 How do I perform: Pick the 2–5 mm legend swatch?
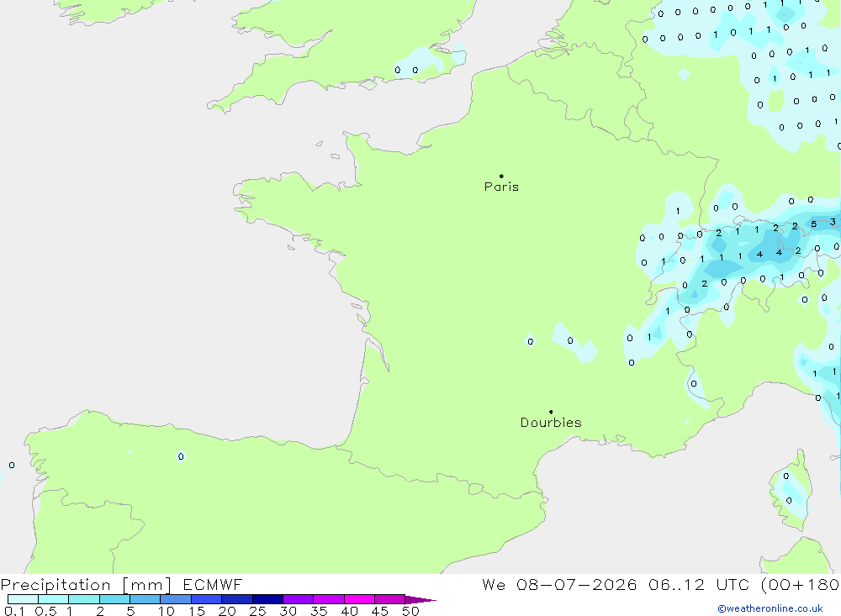click(114, 599)
